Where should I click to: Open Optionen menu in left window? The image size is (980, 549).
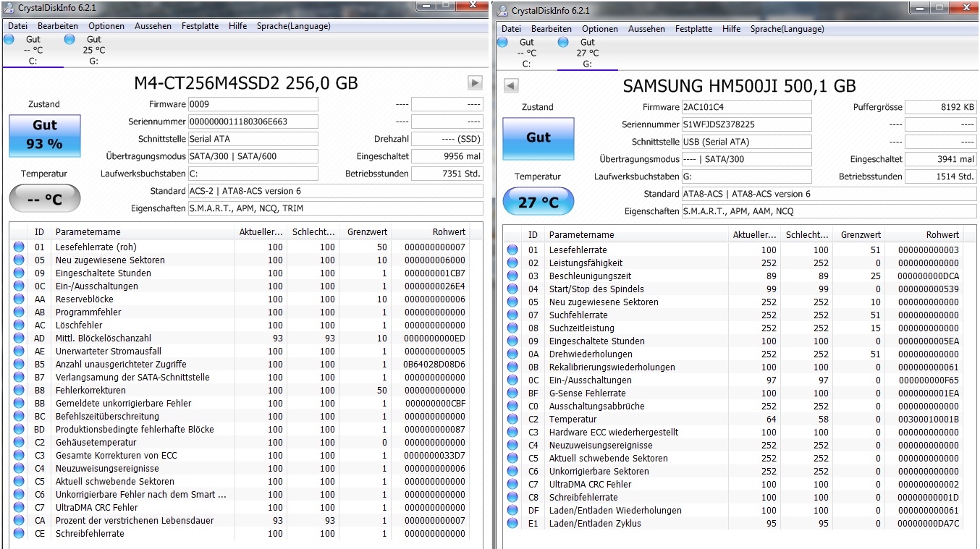tap(106, 26)
